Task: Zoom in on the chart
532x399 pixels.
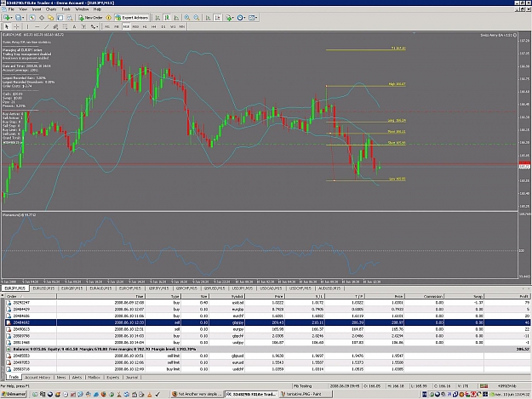Action: click(187, 18)
